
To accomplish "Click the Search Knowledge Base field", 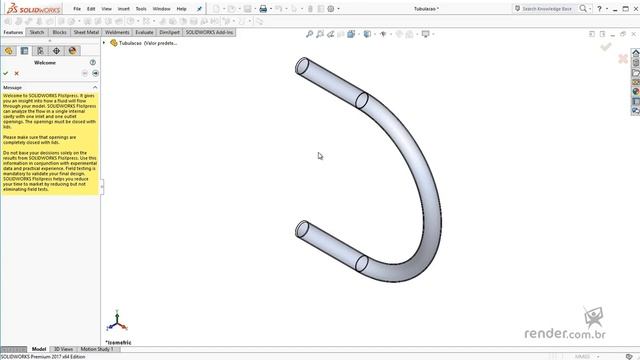I will click(x=547, y=9).
